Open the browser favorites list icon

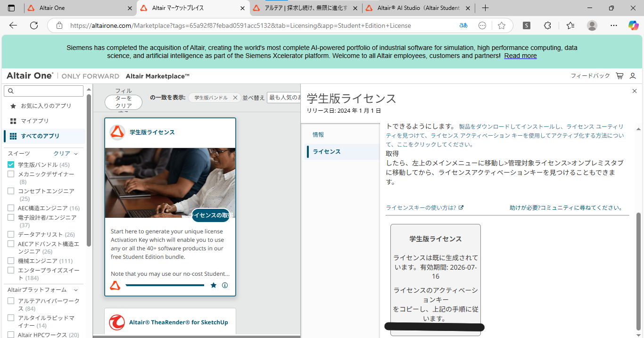(570, 25)
